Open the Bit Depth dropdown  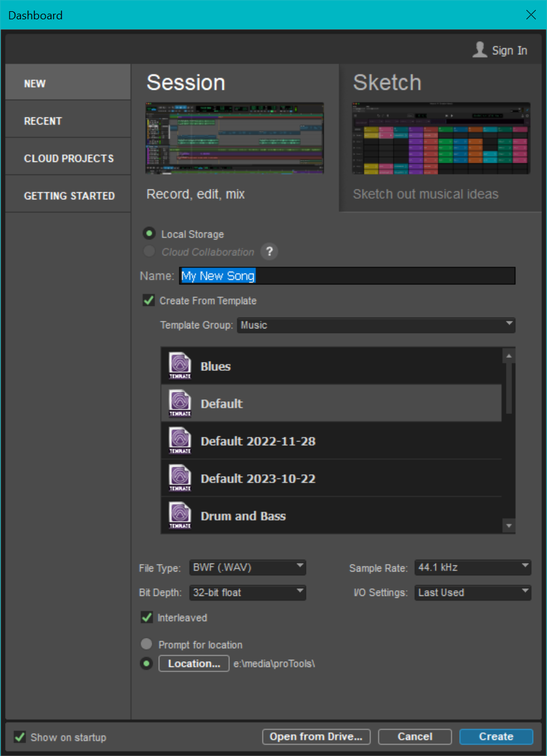[247, 593]
